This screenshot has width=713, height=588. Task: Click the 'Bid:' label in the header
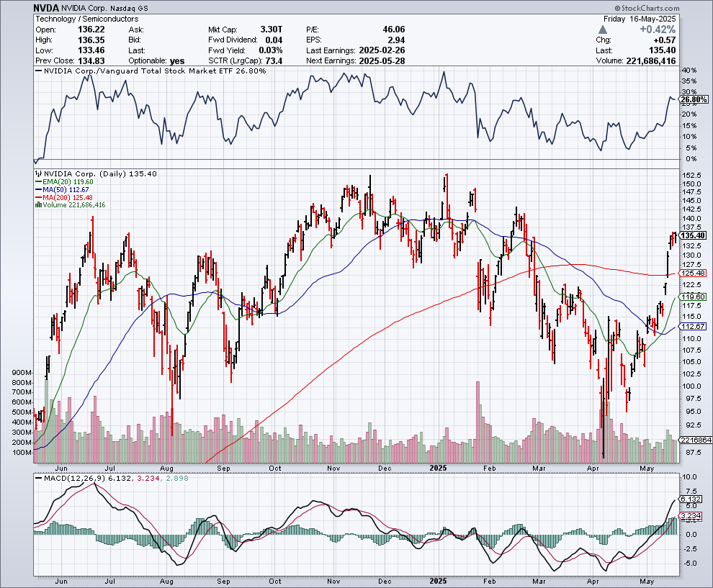(135, 40)
